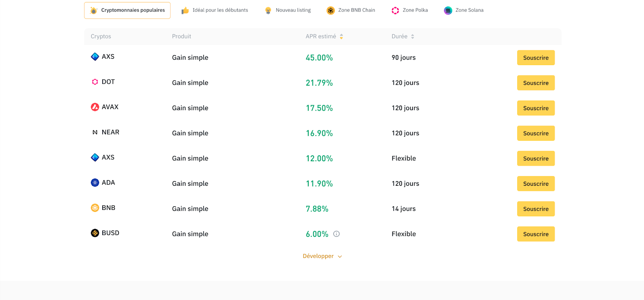Switch to Zone Polka tab
This screenshot has width=644, height=300.
[x=410, y=10]
